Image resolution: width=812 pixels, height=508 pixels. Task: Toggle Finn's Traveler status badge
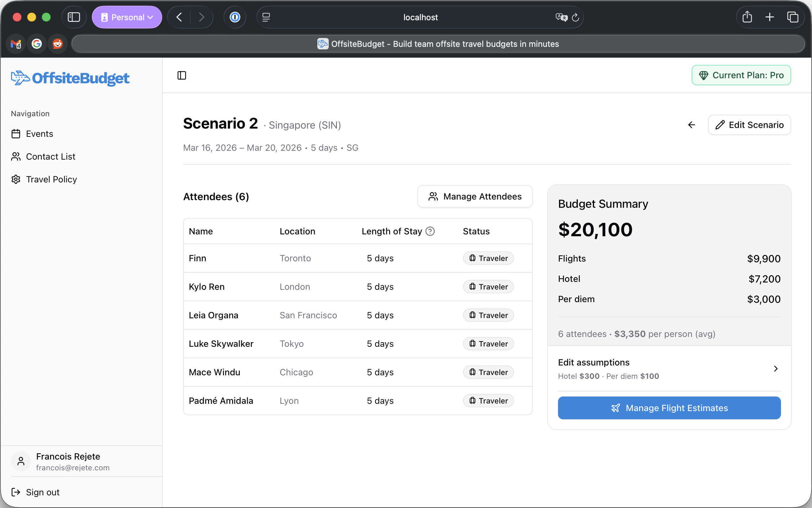tap(488, 258)
